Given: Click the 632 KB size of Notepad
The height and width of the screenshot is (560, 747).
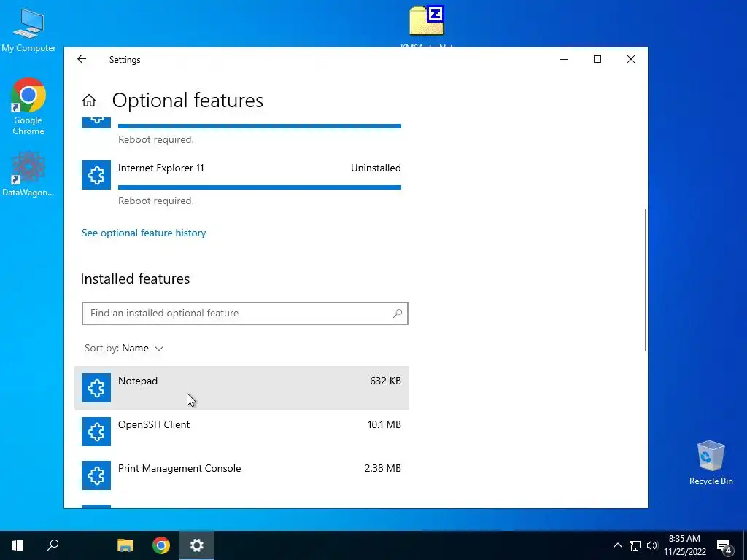Looking at the screenshot, I should [x=385, y=381].
